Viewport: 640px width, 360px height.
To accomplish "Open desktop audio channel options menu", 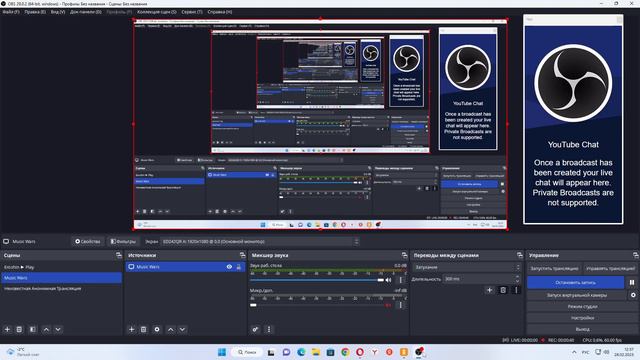I will click(400, 280).
